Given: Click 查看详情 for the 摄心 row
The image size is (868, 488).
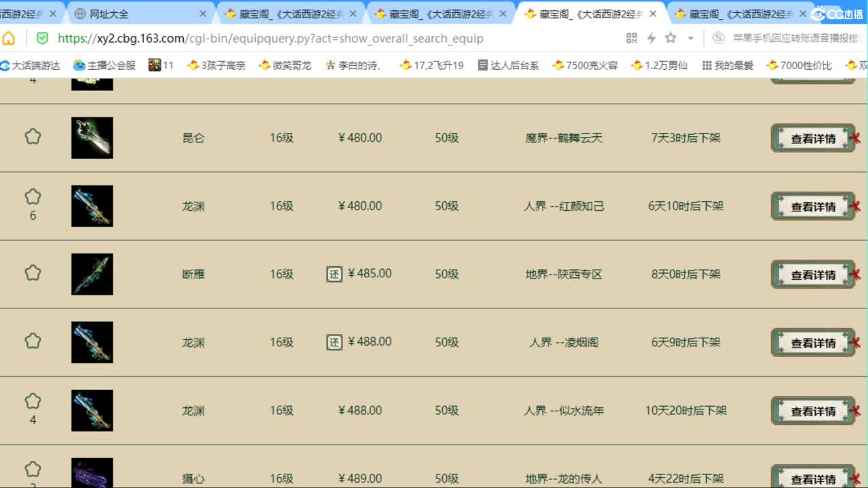Looking at the screenshot, I should pos(813,476).
